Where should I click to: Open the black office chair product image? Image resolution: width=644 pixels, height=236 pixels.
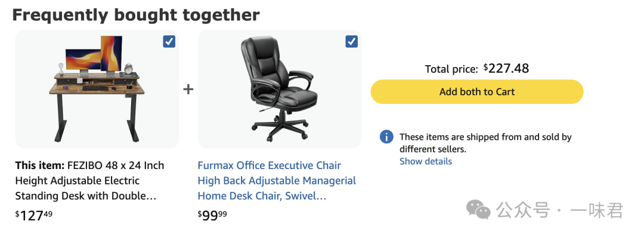[279, 89]
